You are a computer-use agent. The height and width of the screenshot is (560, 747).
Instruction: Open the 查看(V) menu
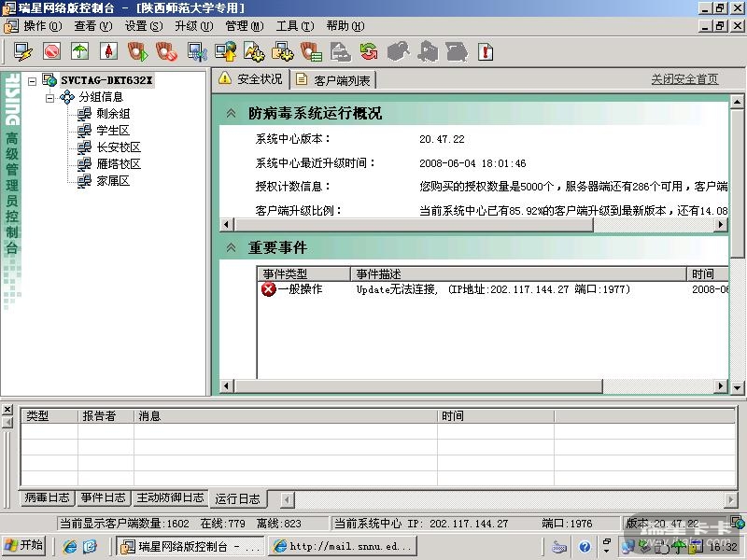coord(93,26)
